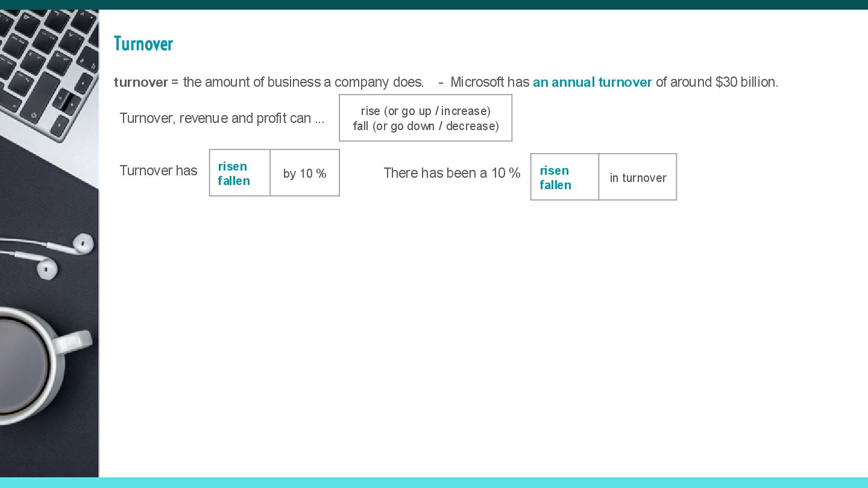Click the 'fall (or go down / decrease)' line
The height and width of the screenshot is (488, 868).
426,126
